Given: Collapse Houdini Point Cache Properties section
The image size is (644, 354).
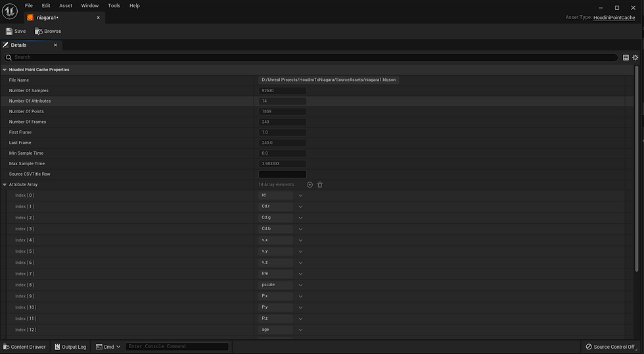Looking at the screenshot, I should (5, 70).
